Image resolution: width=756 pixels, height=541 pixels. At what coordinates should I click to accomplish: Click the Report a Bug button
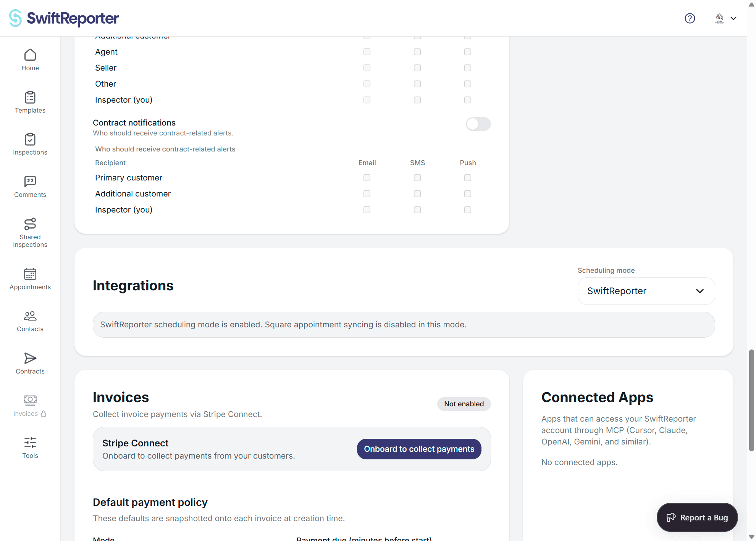click(x=697, y=517)
